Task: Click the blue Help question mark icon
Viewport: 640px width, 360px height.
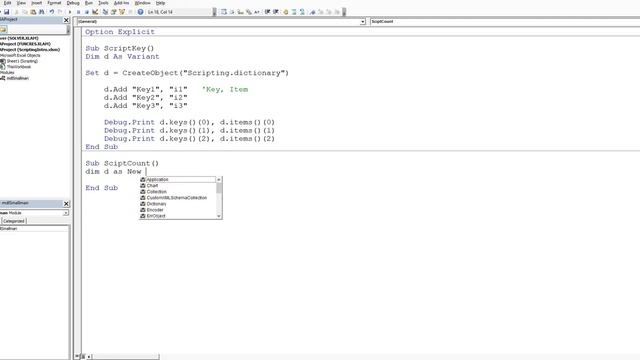Action: tap(140, 12)
